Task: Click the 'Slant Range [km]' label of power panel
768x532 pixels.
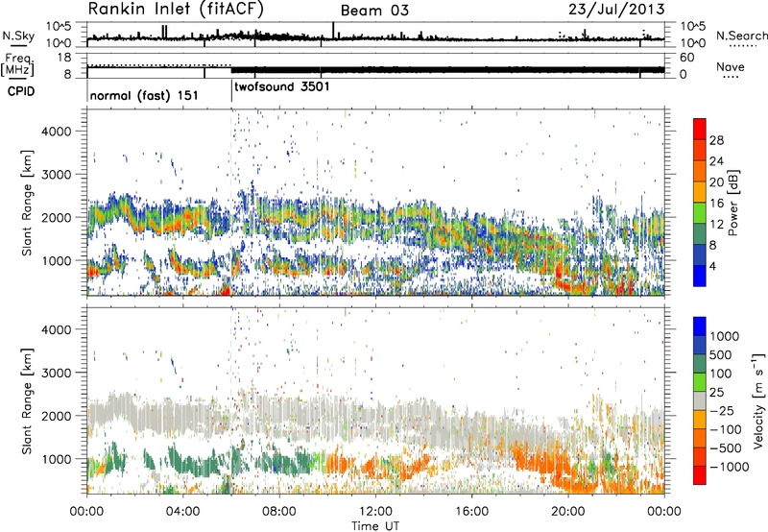Action: point(27,203)
